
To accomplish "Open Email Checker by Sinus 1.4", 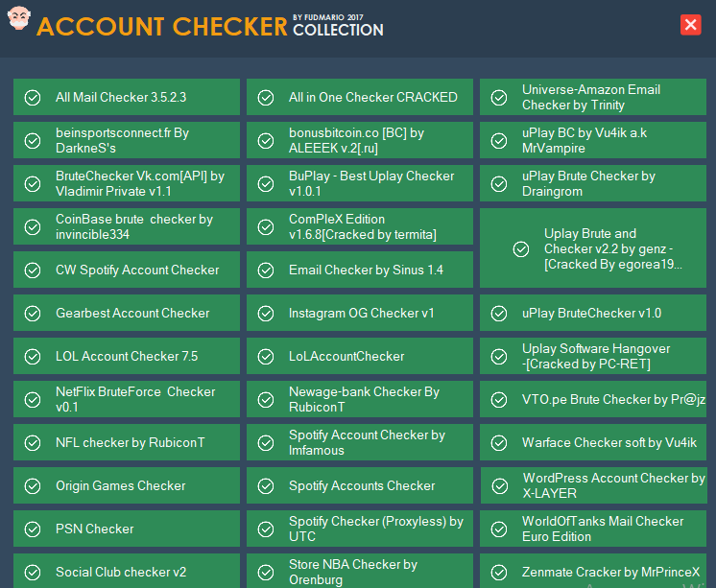I will coord(360,270).
